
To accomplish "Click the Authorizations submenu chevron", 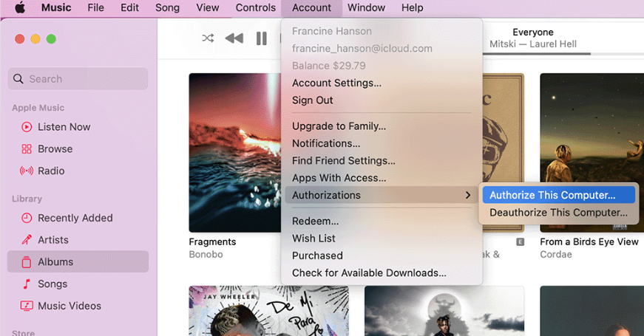I will click(468, 195).
